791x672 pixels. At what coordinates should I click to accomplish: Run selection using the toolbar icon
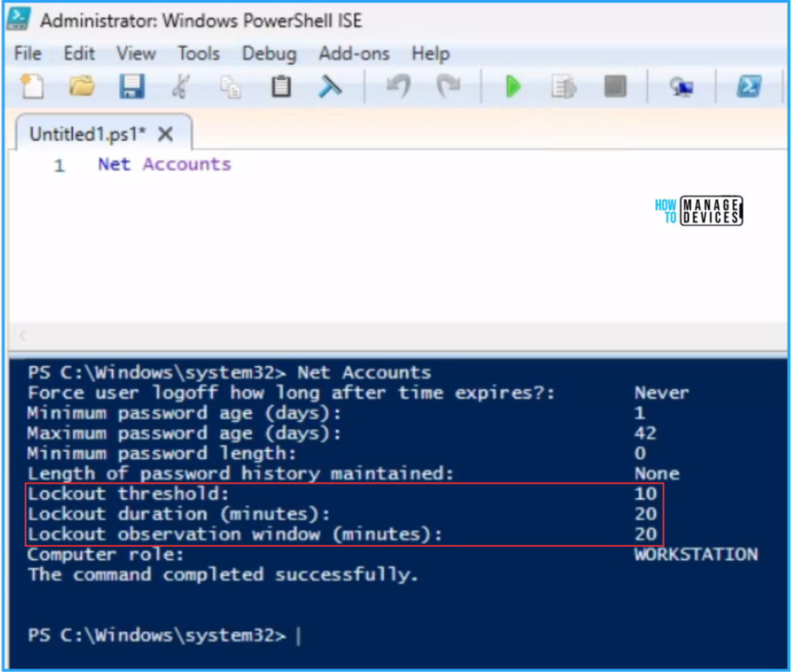[x=563, y=87]
